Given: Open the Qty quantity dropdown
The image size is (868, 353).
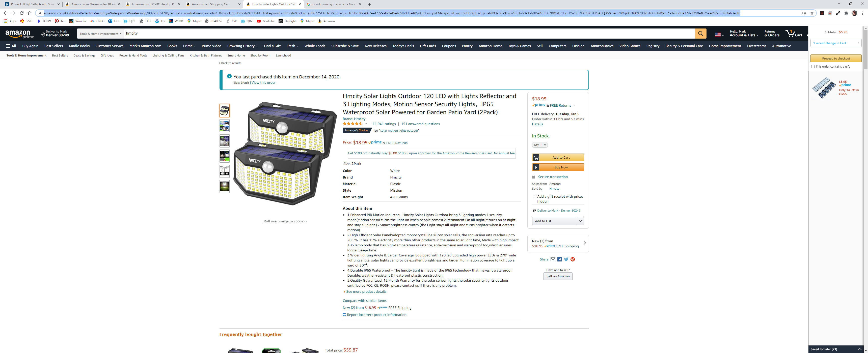Looking at the screenshot, I should tap(540, 145).
